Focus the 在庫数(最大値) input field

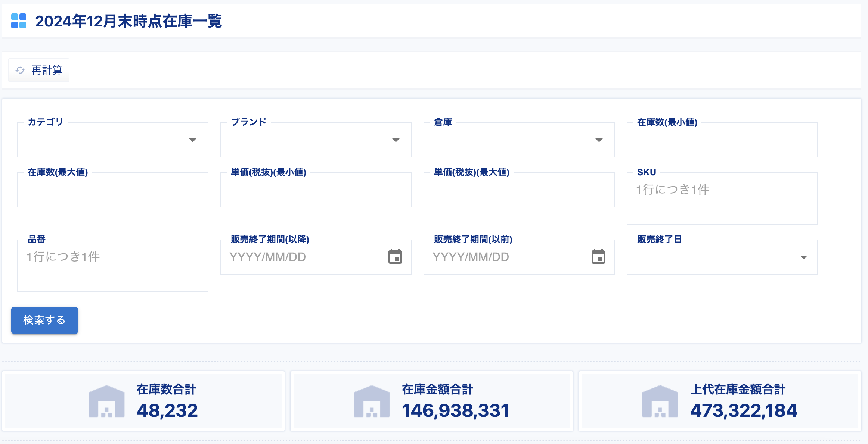coord(113,190)
